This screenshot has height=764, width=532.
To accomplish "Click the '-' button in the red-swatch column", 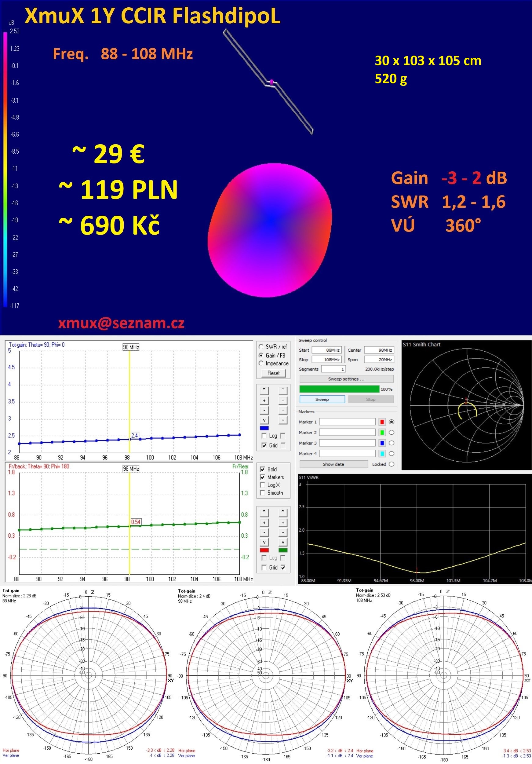I will pos(264,532).
